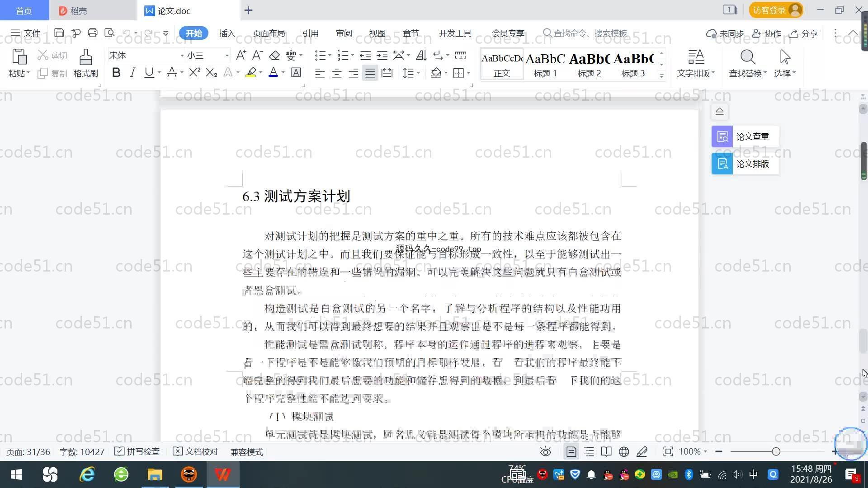The height and width of the screenshot is (488, 868).
Task: Click the thesis plagiarism check button
Action: coord(745,136)
